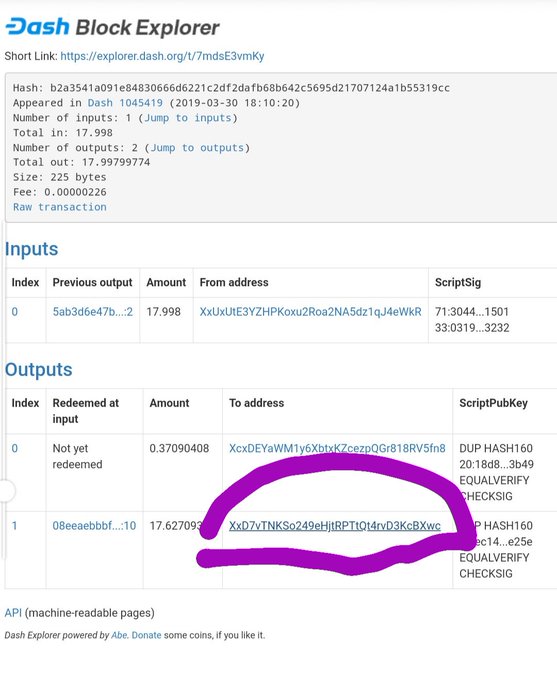This screenshot has width=557, height=680.
Task: Click the Inputs section heading
Action: click(x=31, y=249)
